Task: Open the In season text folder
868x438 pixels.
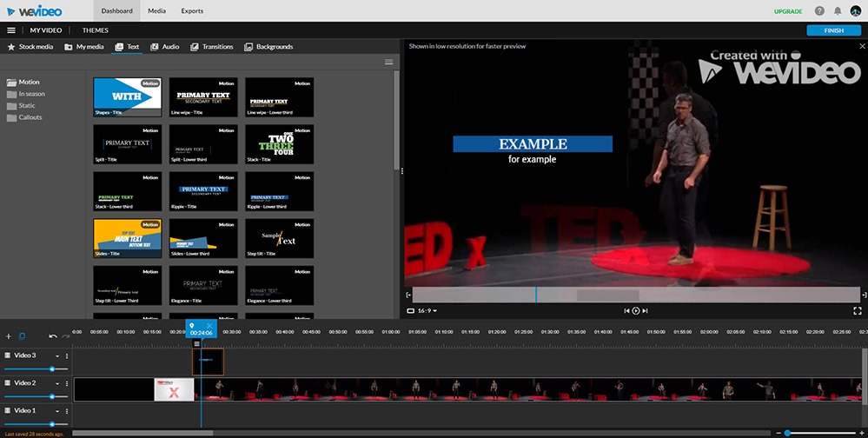Action: (x=25, y=94)
